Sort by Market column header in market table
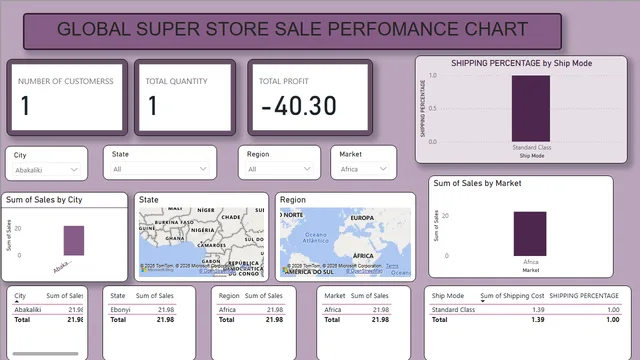 335,296
